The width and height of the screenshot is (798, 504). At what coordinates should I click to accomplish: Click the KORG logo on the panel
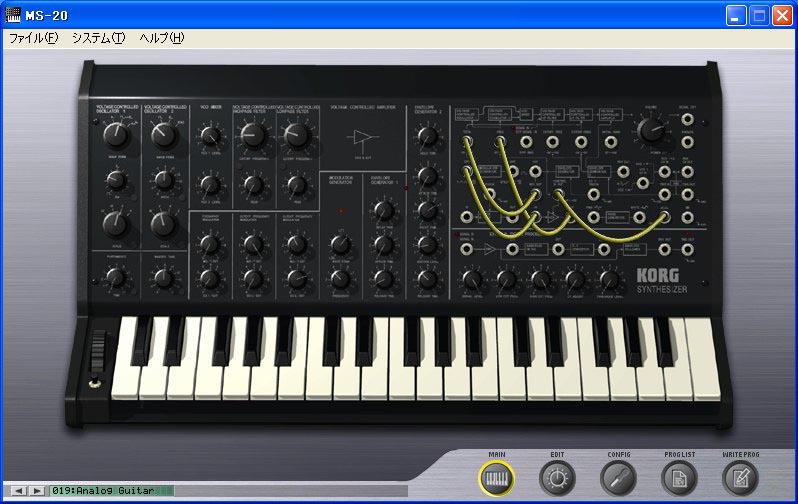(658, 276)
